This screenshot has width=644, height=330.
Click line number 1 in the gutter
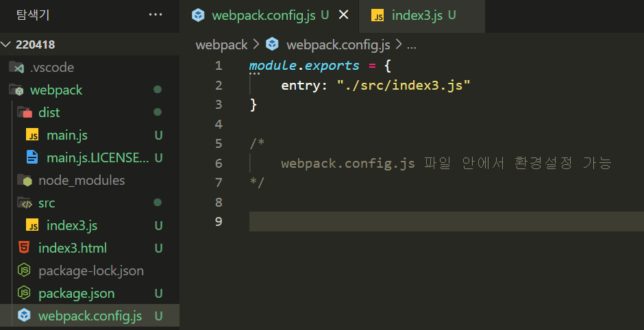[x=219, y=66]
